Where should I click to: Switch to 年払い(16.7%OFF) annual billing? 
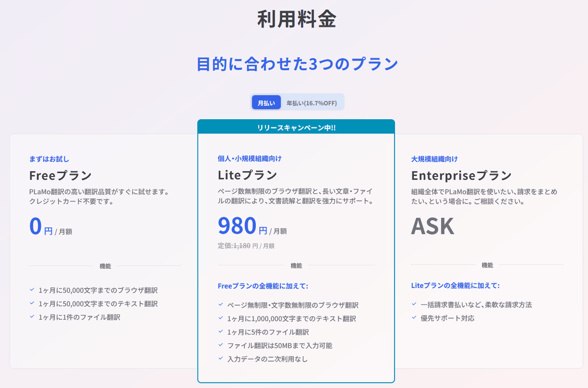tap(312, 103)
